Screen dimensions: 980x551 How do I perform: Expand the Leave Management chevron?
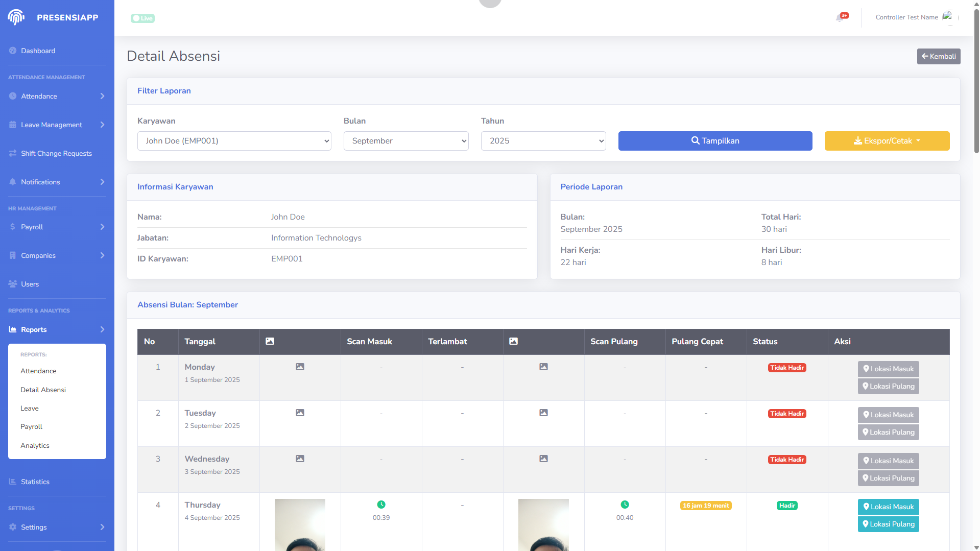pyautogui.click(x=103, y=125)
